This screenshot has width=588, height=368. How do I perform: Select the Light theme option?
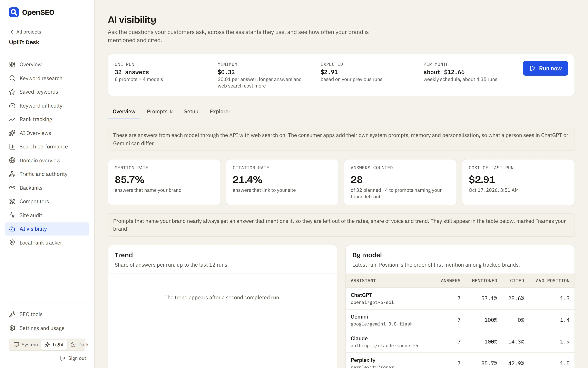click(x=54, y=345)
